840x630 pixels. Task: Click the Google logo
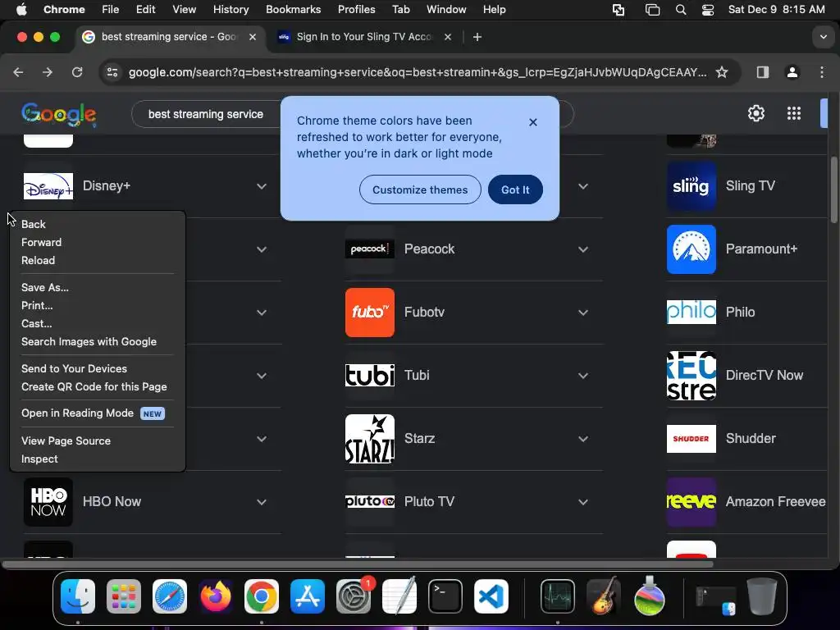[59, 114]
